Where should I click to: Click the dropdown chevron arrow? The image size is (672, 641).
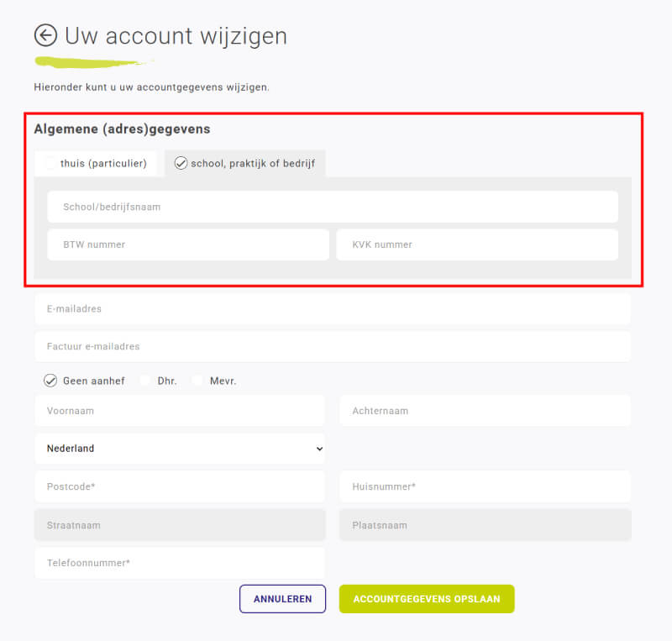(x=319, y=449)
